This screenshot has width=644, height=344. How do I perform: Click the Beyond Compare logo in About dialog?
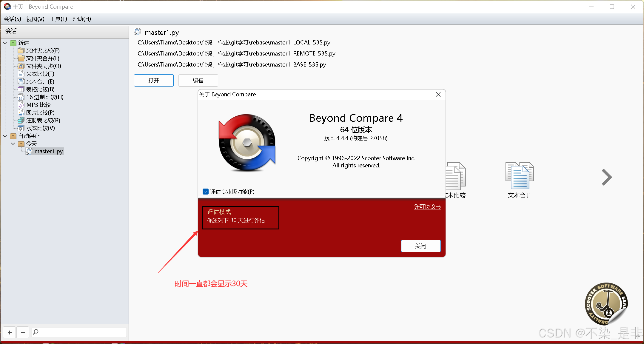click(x=247, y=143)
